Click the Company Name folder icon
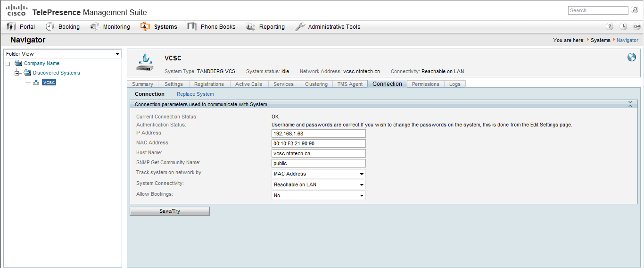Image resolution: width=644 pixels, height=268 pixels. (18, 63)
